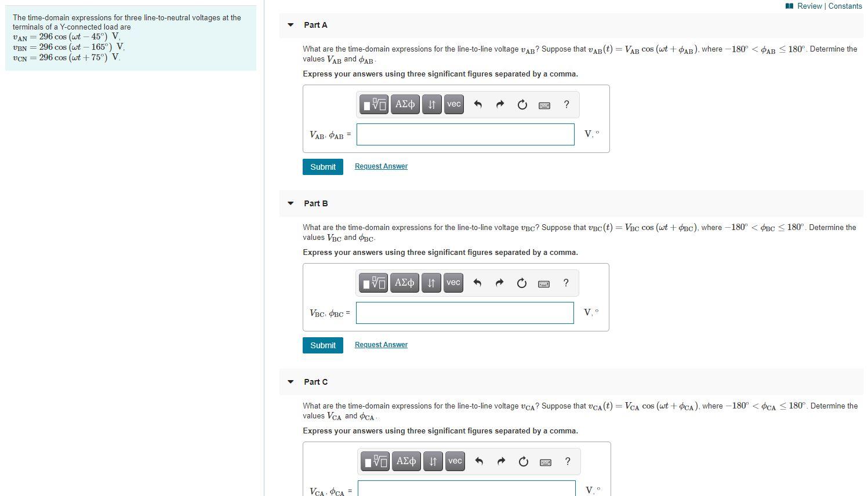Open the equation template editor in Part A

coord(374,104)
